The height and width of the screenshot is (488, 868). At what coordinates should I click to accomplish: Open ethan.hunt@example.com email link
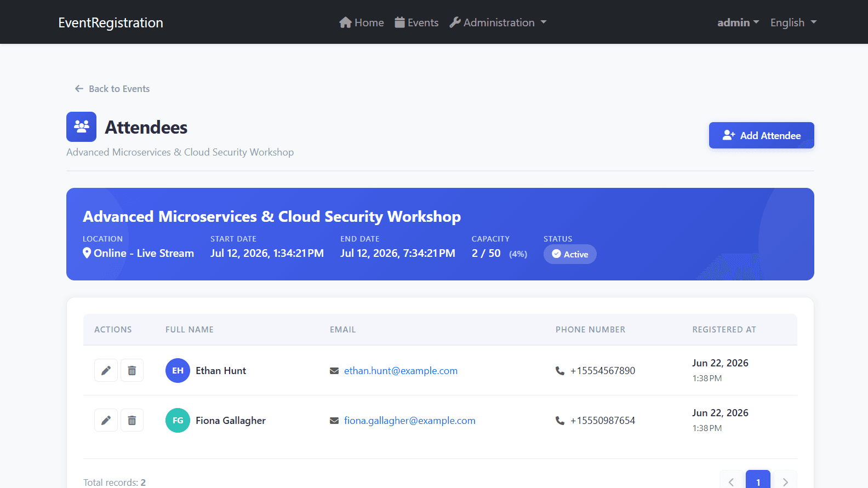[x=401, y=371]
